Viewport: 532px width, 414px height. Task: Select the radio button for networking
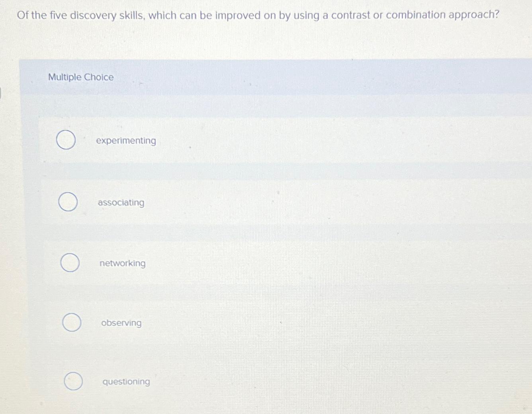(x=70, y=263)
